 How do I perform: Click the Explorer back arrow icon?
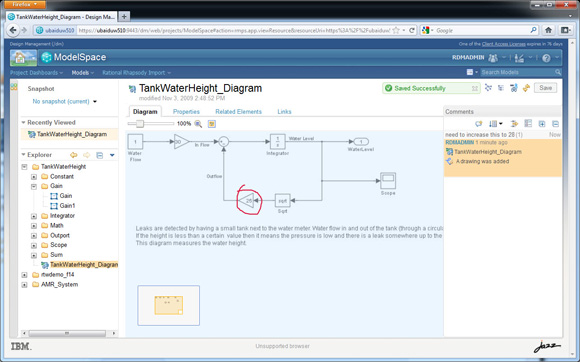74,155
